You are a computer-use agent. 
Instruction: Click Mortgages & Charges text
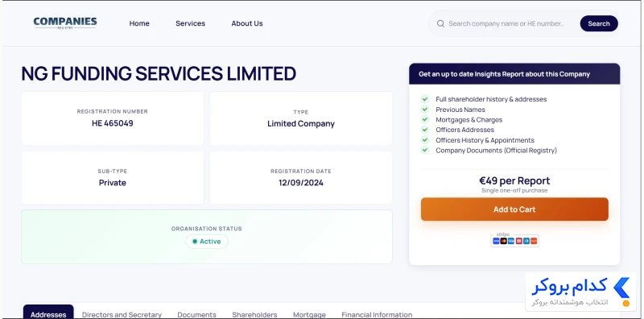tap(469, 119)
